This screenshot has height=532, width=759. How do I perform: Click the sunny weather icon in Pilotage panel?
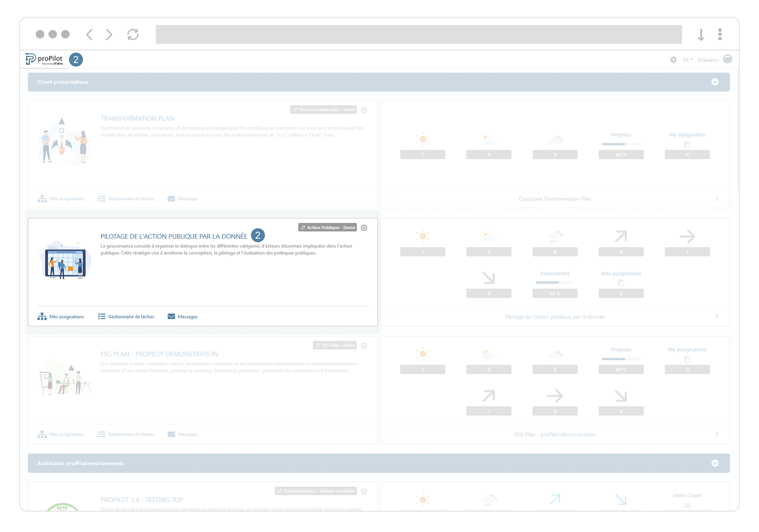point(422,236)
